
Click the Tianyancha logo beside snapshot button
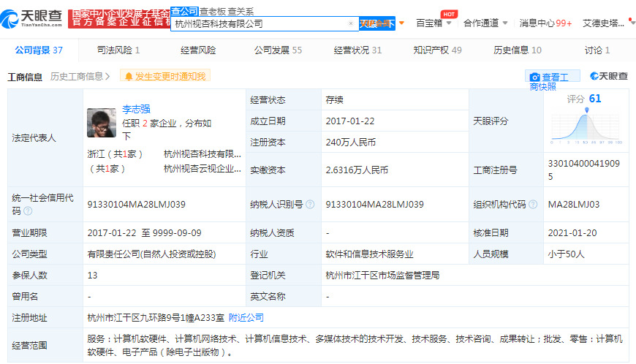609,76
